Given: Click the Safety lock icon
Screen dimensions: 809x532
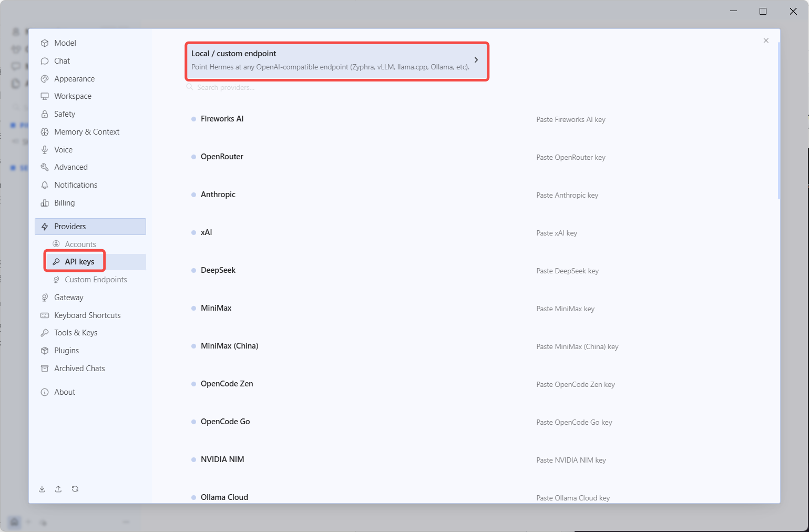Looking at the screenshot, I should pyautogui.click(x=45, y=114).
